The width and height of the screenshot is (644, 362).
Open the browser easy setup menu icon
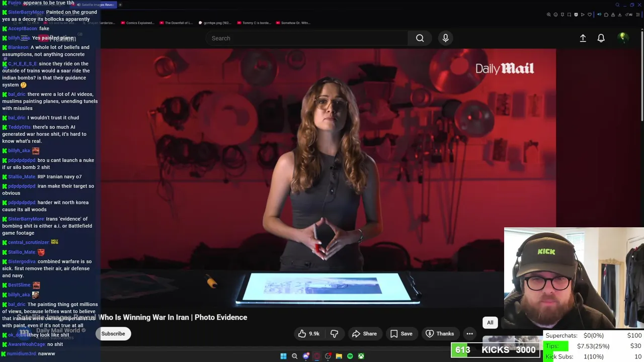point(638,15)
